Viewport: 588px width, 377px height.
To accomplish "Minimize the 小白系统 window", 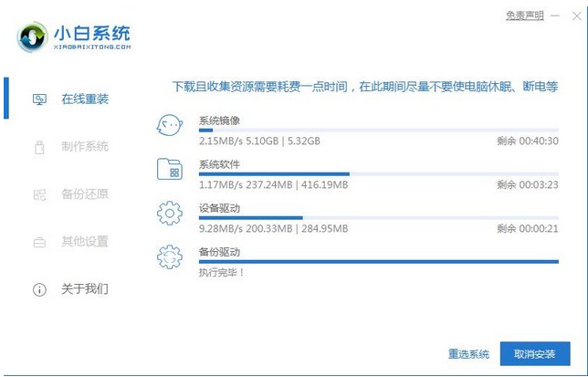I will 556,16.
